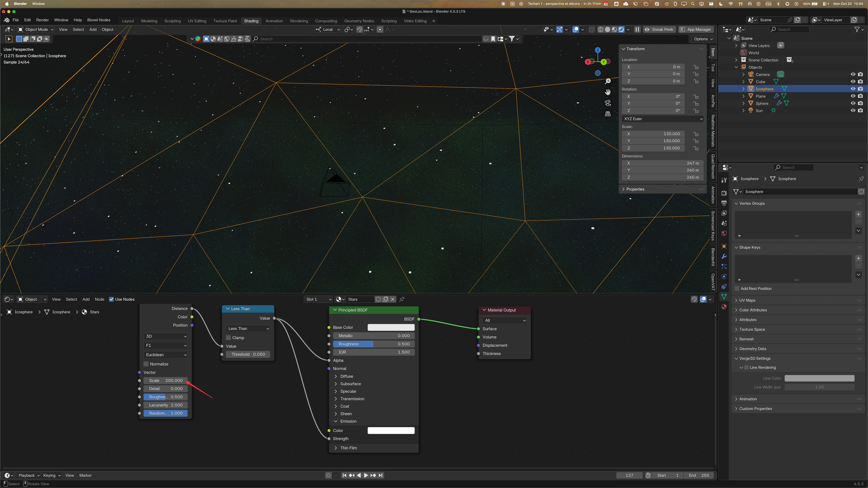
Task: Play the animation forward
Action: (x=366, y=475)
